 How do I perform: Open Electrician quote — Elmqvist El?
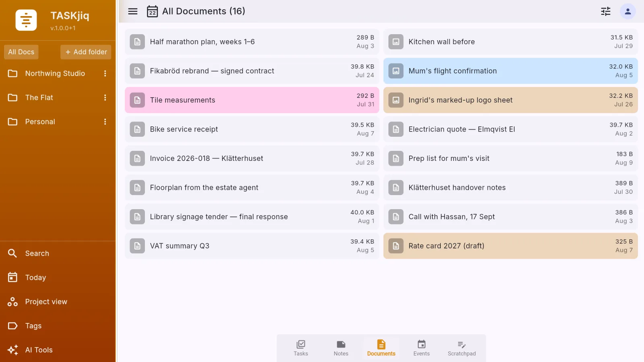point(510,129)
